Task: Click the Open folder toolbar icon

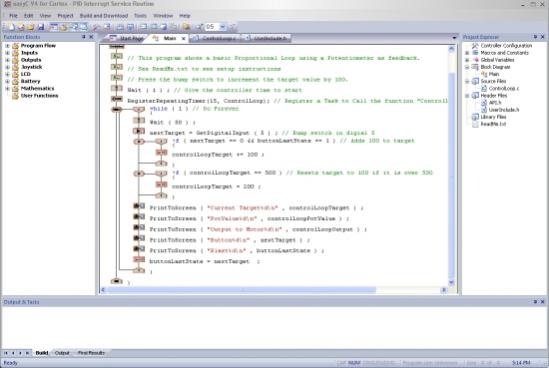Action: pyautogui.click(x=30, y=27)
